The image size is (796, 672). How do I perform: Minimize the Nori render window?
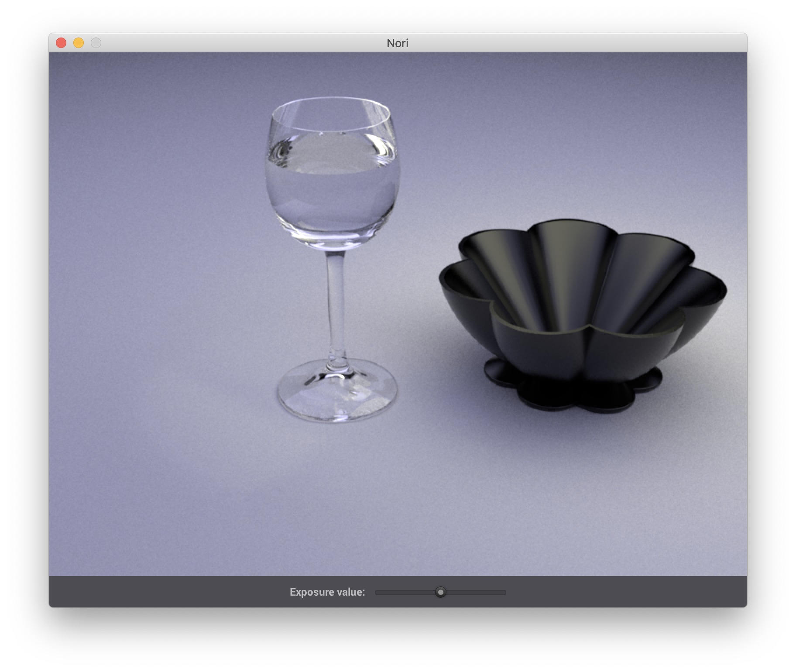tap(79, 42)
